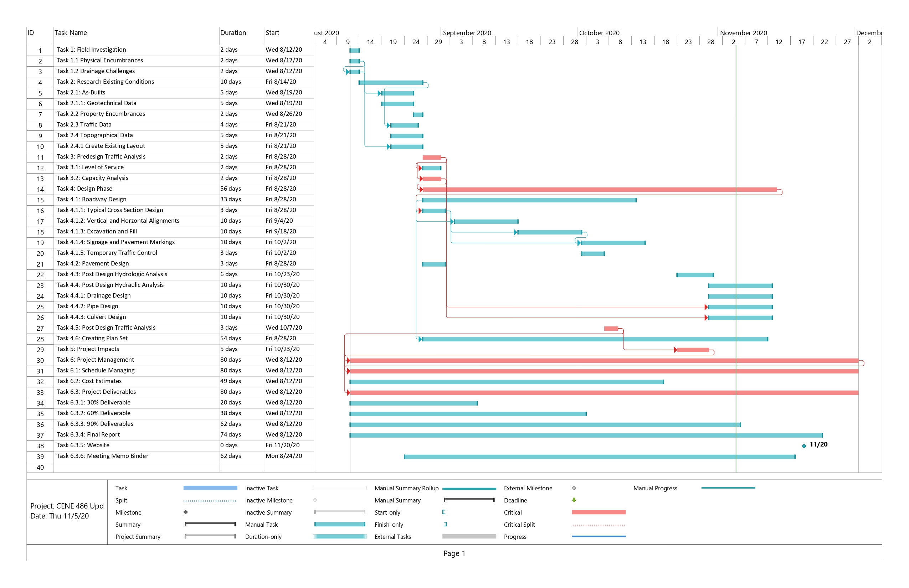
Task: Select Task 3: Predesign Traffic Analysis name
Action: point(101,156)
